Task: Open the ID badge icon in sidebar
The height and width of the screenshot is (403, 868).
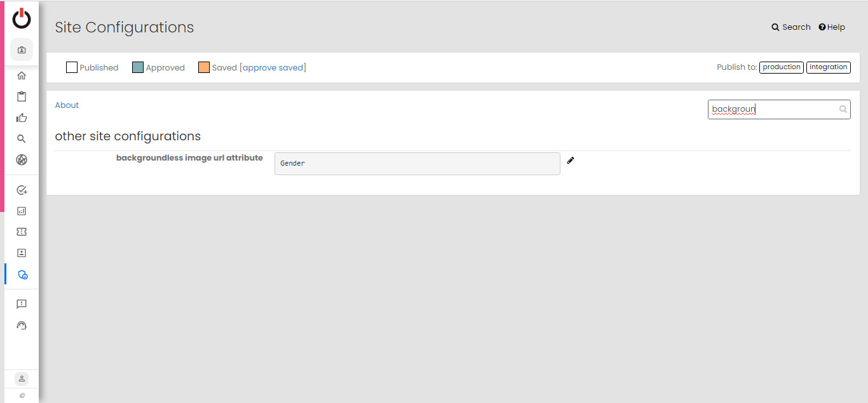Action: [x=22, y=50]
